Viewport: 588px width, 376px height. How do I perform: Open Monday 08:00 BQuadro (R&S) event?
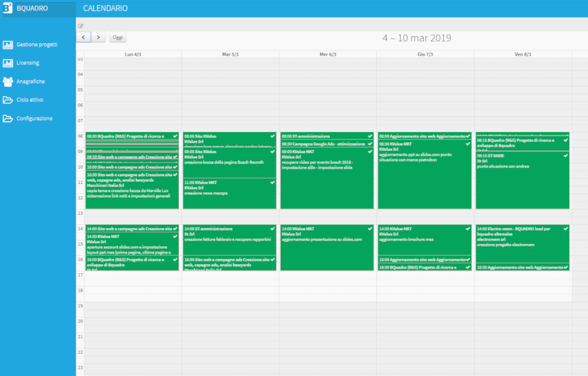132,136
